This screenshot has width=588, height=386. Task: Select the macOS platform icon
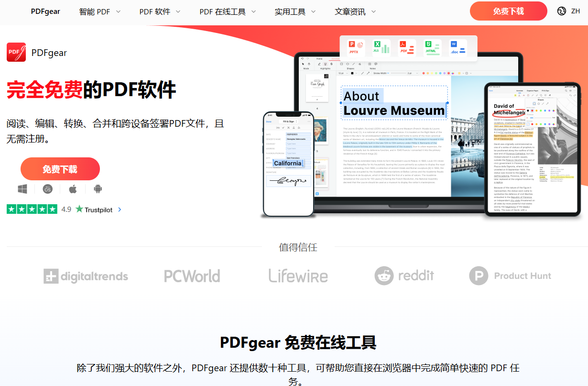click(47, 189)
